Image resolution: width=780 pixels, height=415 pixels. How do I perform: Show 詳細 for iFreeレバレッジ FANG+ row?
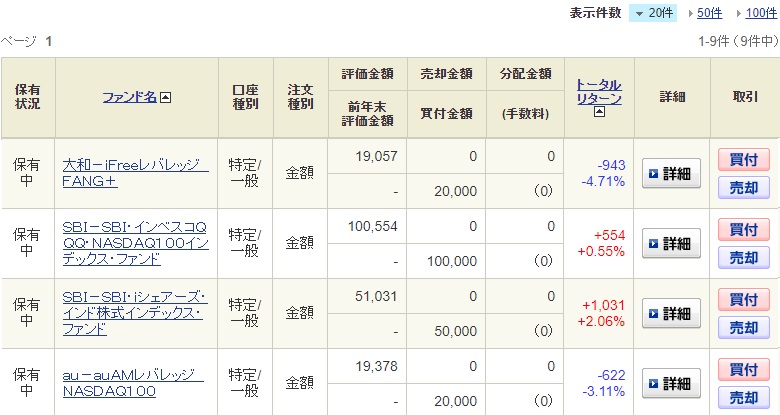point(672,173)
